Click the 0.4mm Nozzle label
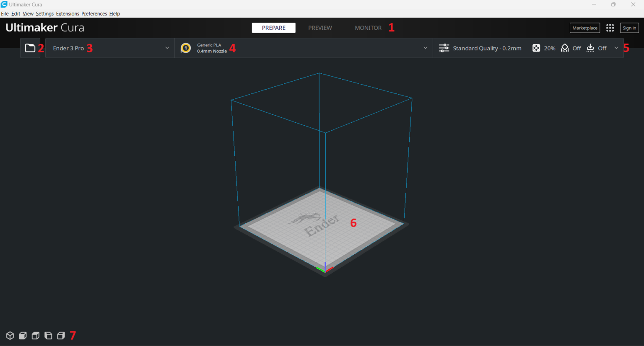The height and width of the screenshot is (346, 644). tap(212, 51)
